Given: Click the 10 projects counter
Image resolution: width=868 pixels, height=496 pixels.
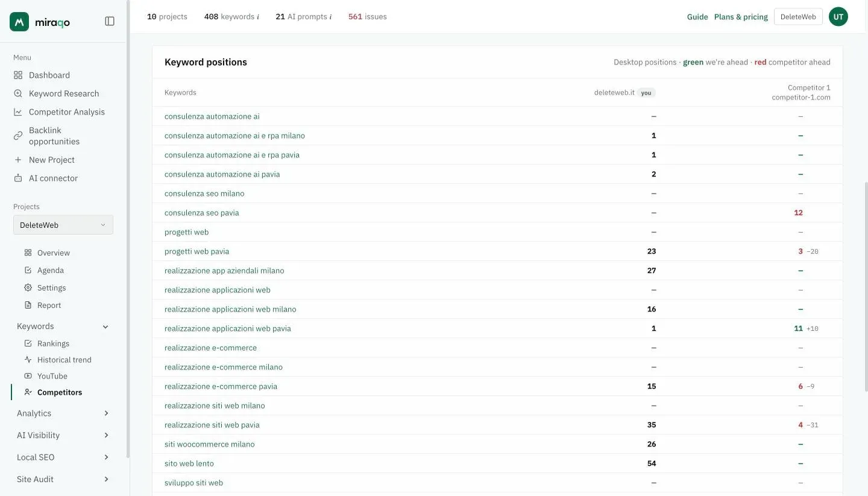Looking at the screenshot, I should (167, 17).
